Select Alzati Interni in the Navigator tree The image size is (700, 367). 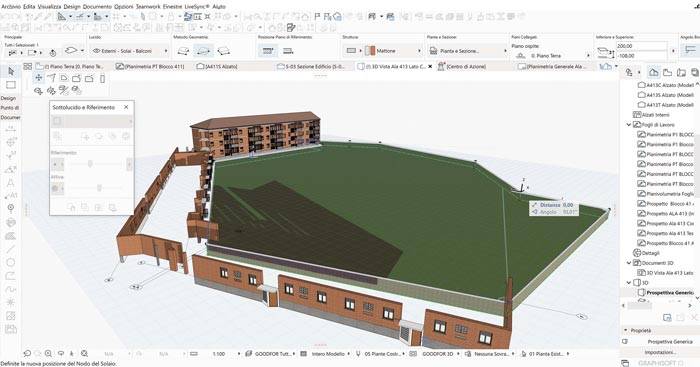[x=655, y=115]
